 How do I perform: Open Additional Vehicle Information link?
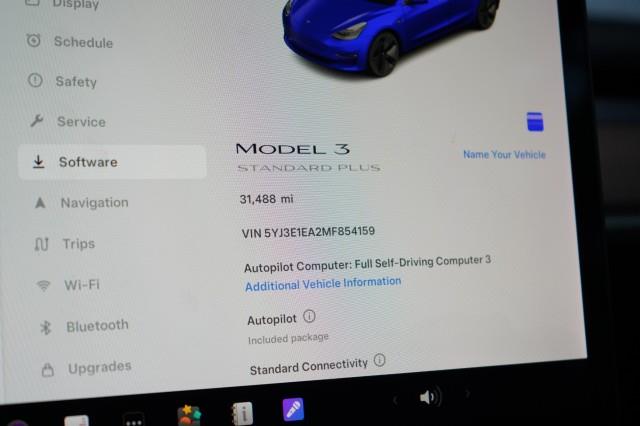point(323,284)
